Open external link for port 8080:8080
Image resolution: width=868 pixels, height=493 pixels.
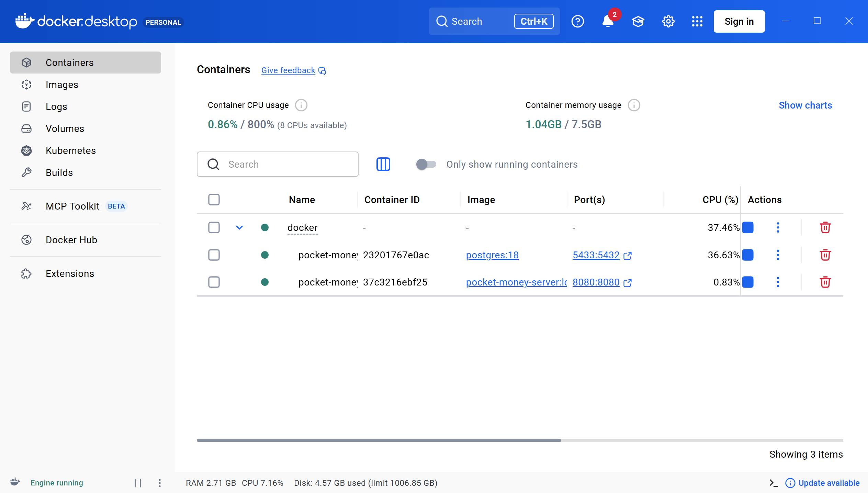coord(628,283)
